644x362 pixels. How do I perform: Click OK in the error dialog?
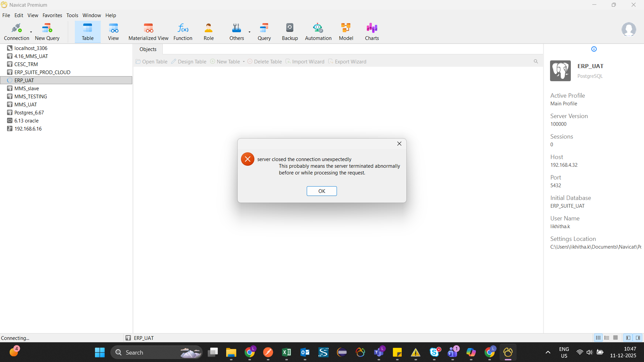pos(321,191)
